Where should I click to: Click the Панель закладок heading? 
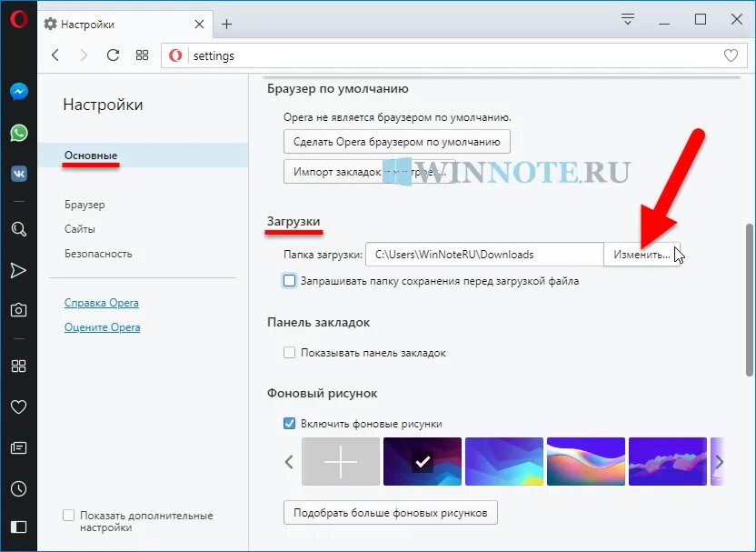(318, 322)
